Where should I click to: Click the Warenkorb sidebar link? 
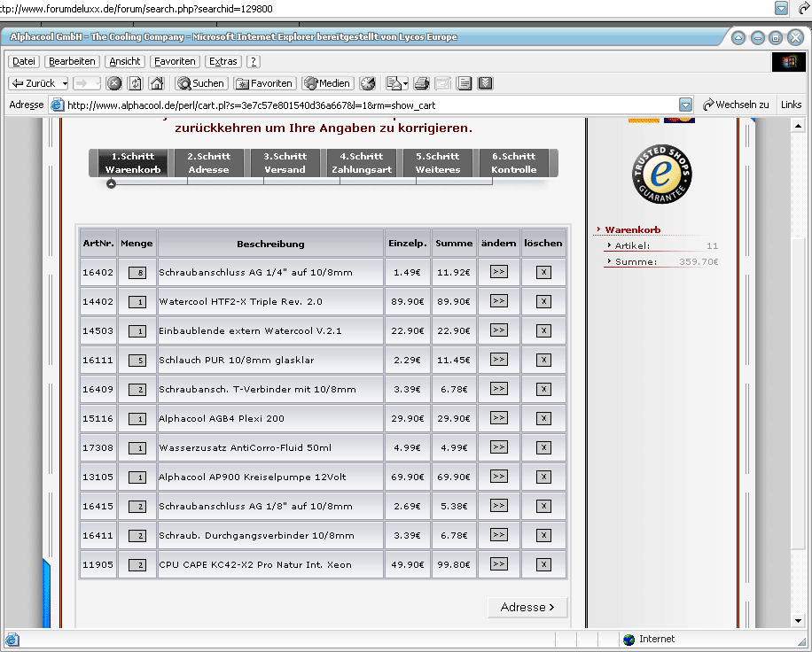point(632,229)
